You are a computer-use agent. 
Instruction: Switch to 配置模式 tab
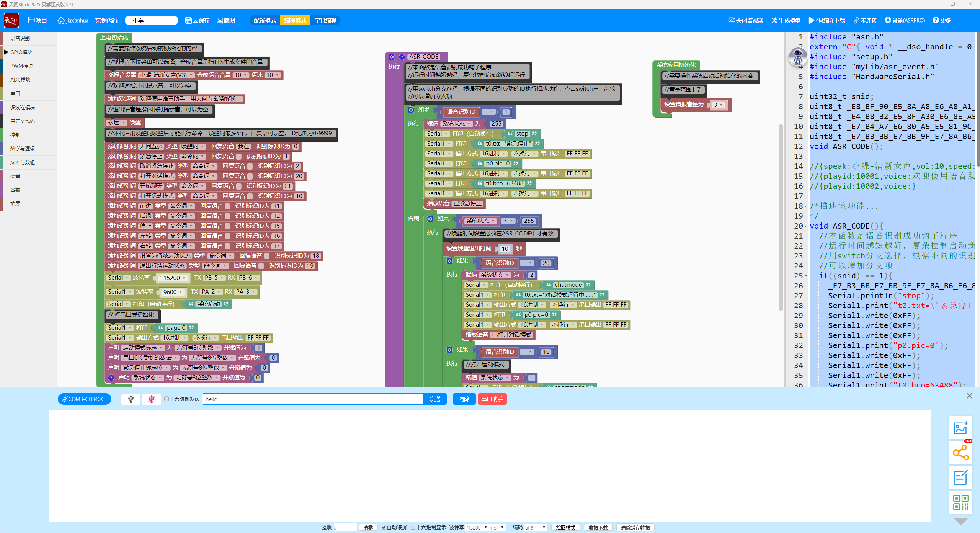(265, 20)
